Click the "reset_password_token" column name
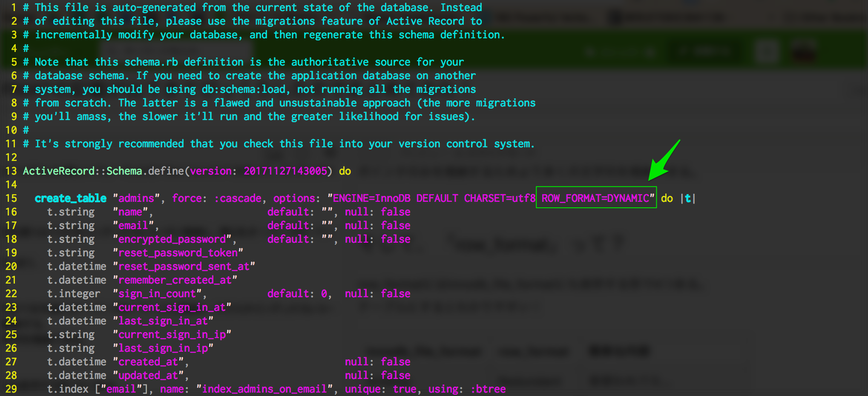The image size is (868, 396). point(178,253)
